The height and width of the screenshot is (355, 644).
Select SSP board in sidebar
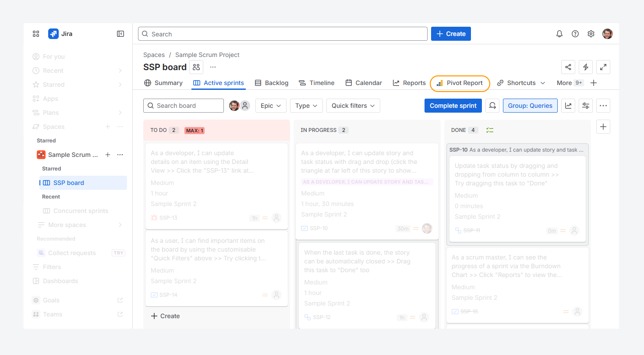click(x=83, y=183)
